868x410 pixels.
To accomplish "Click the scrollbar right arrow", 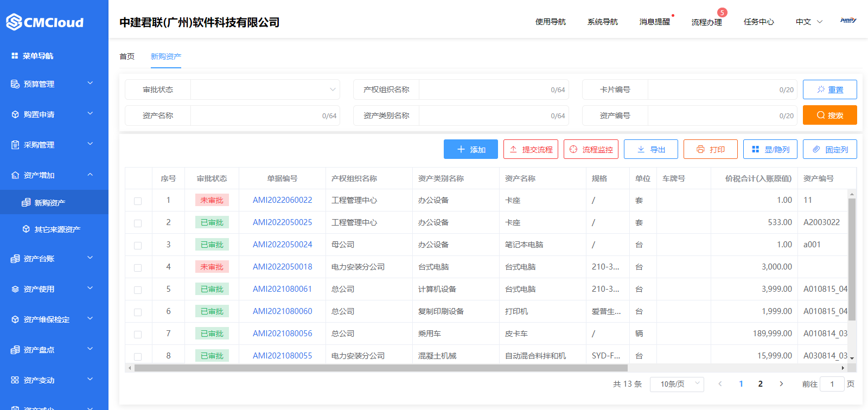I will (843, 368).
